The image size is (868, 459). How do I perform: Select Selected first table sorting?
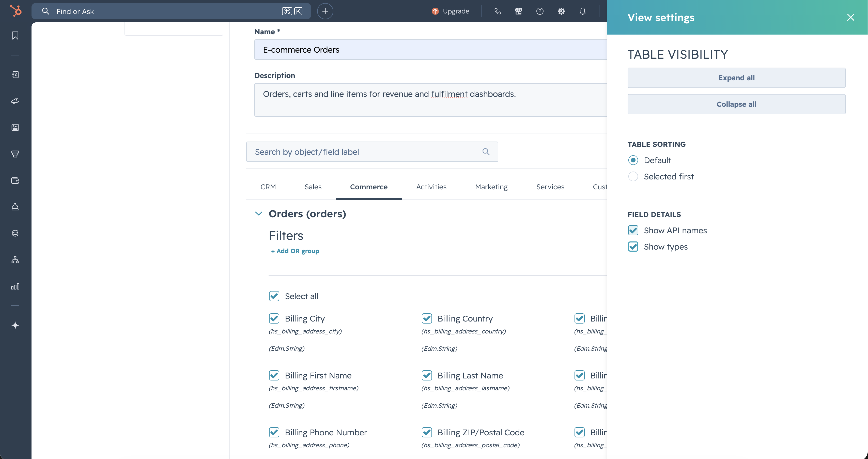633,176
